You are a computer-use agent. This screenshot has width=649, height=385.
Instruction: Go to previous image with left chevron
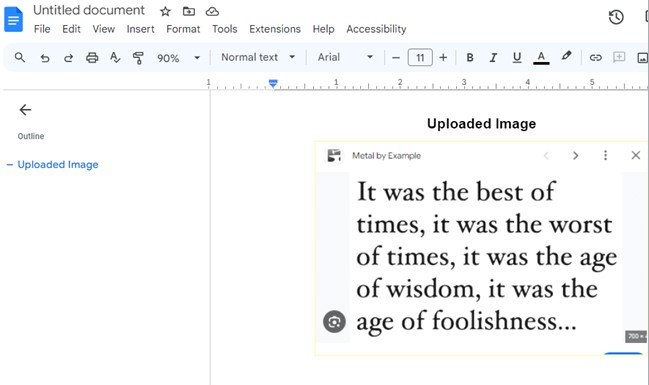click(546, 156)
